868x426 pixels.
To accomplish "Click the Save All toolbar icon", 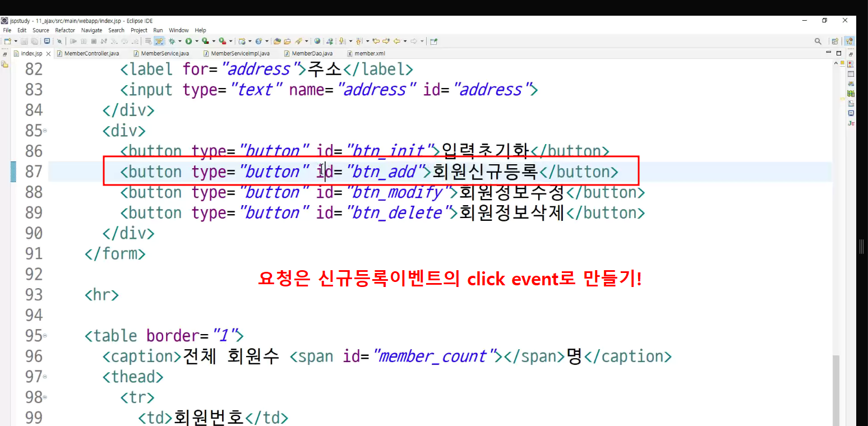I will tap(35, 41).
